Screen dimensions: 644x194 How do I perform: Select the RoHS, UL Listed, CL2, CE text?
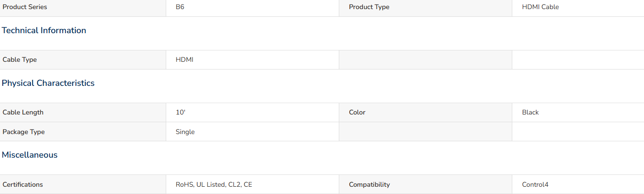tap(214, 184)
